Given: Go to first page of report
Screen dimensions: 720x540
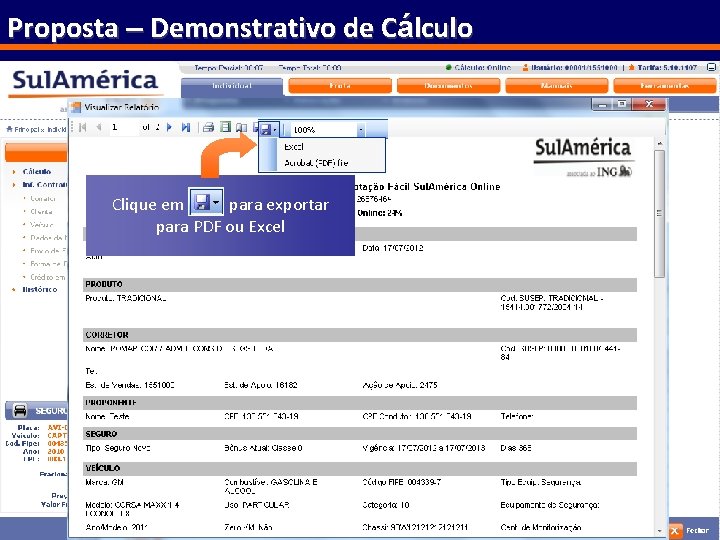Looking at the screenshot, I should pos(83,128).
